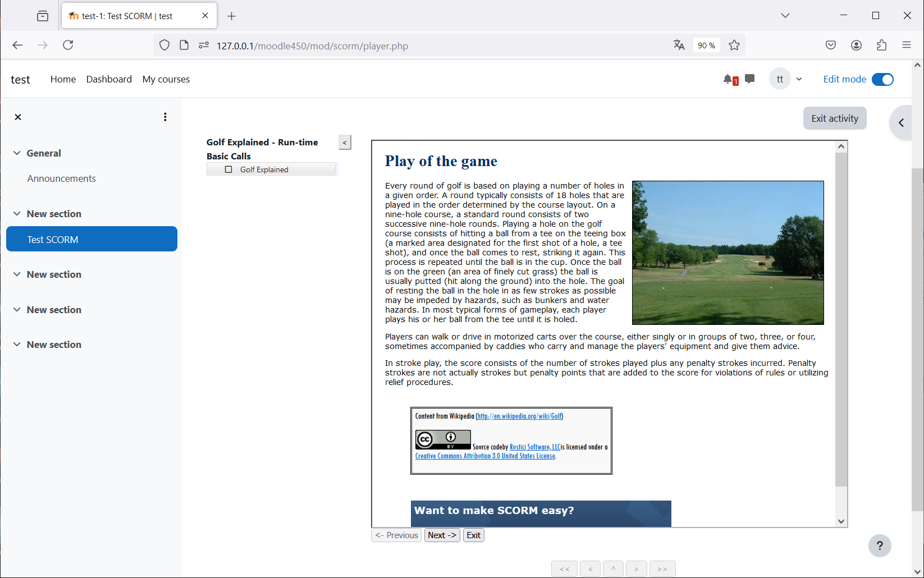Toggle the Edit mode switch
The height and width of the screenshot is (578, 924).
pyautogui.click(x=882, y=79)
